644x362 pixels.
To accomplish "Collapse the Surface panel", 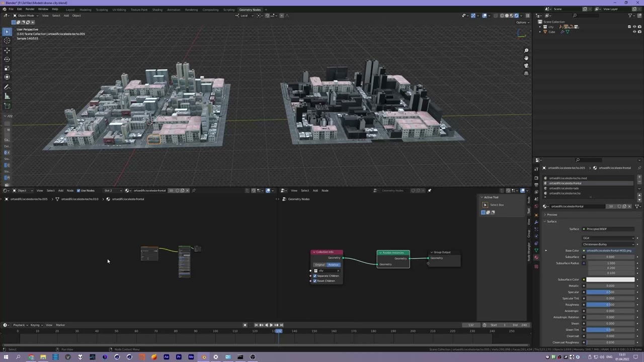I will coord(551,221).
